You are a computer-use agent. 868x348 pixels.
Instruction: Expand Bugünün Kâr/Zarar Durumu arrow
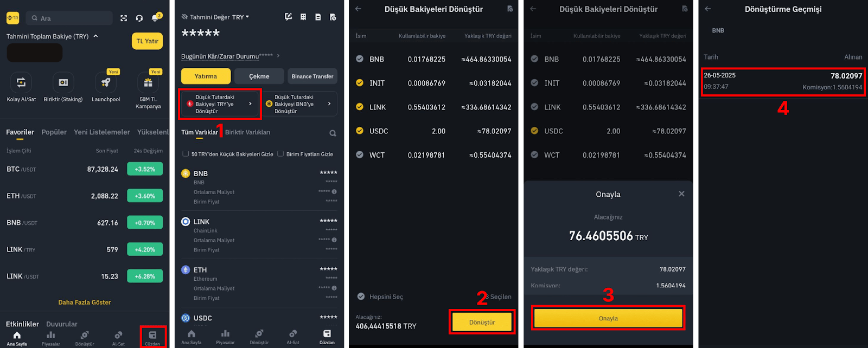click(x=278, y=56)
